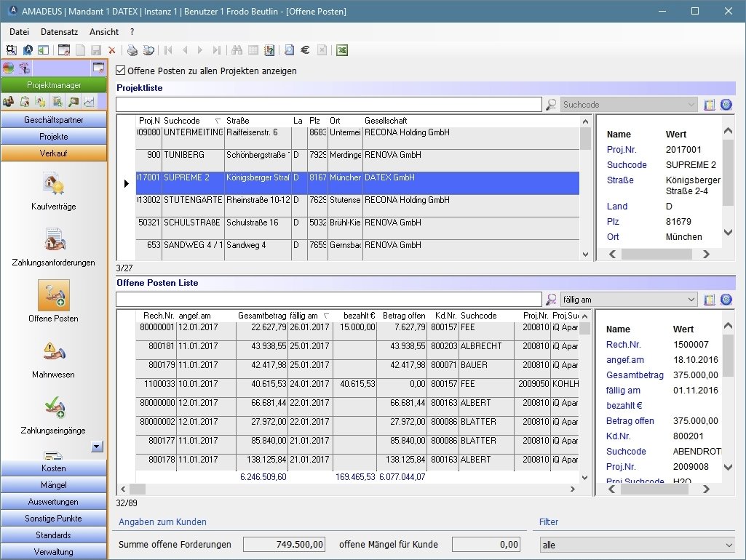
Task: Click the binoculars search icon
Action: 236,50
